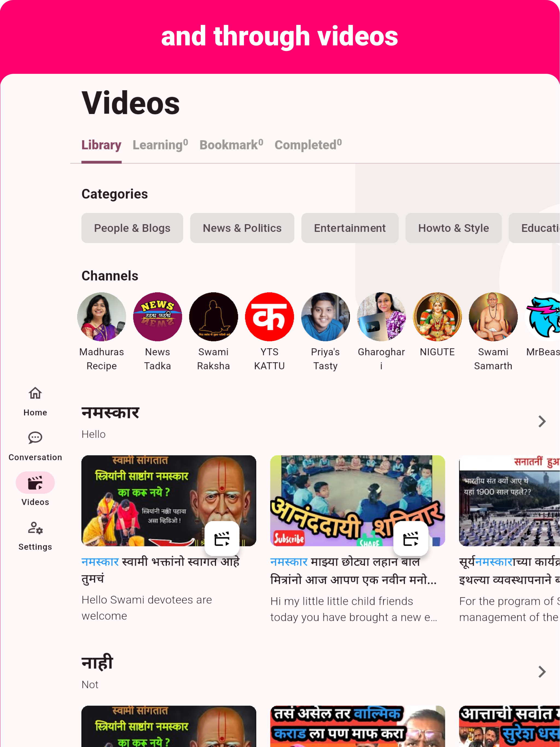Expand the नमस्कार Hello section arrow
The width and height of the screenshot is (560, 747).
(x=542, y=421)
